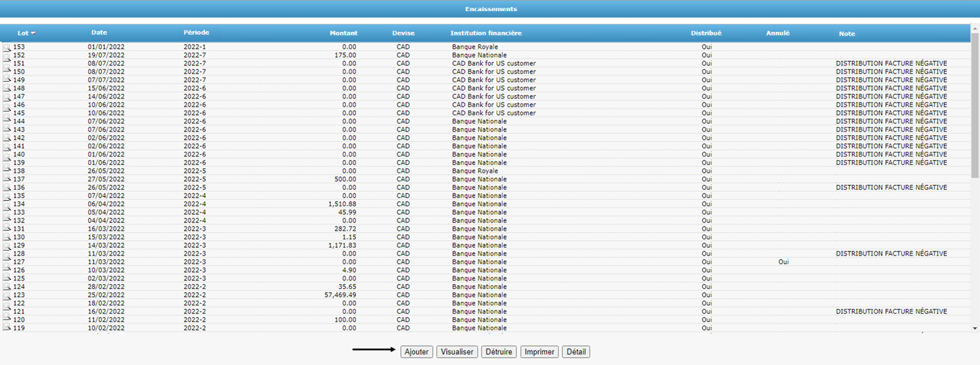980x365 pixels.
Task: Select the magnifier icon beside lot 127
Action: pyautogui.click(x=7, y=262)
